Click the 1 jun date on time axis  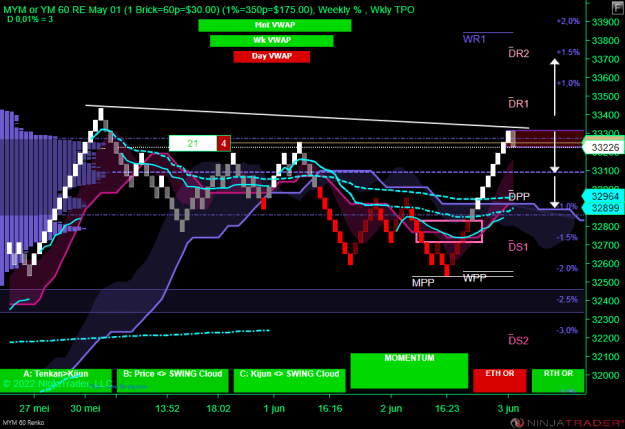[x=274, y=409]
